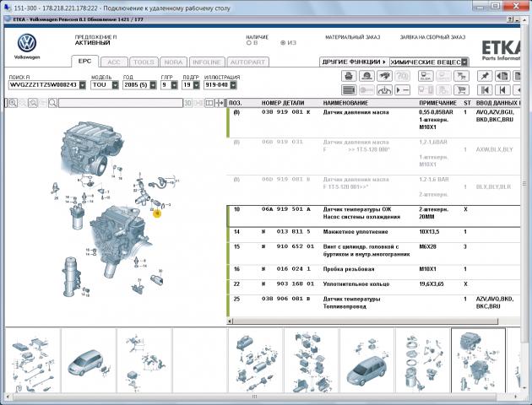Switch to the NORA tab

pyautogui.click(x=173, y=62)
